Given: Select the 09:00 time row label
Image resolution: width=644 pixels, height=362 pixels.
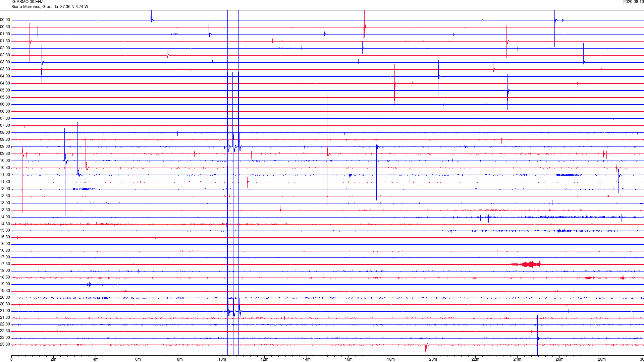Looking at the screenshot, I should coord(5,147).
